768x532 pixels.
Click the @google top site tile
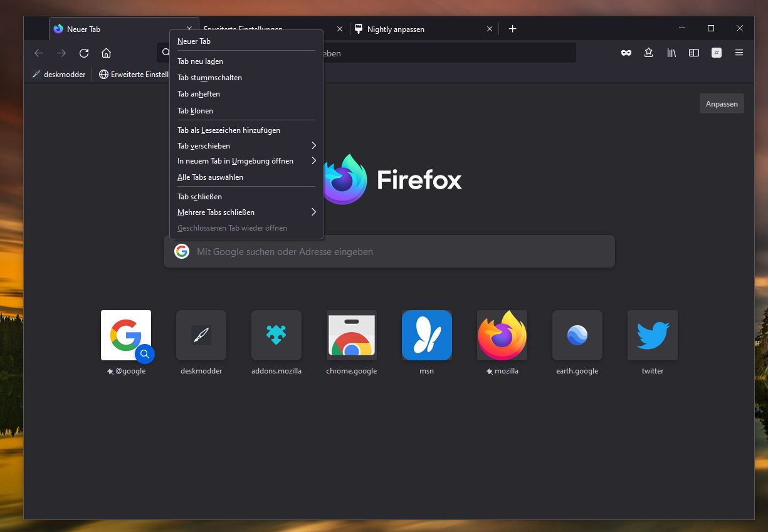tap(126, 335)
